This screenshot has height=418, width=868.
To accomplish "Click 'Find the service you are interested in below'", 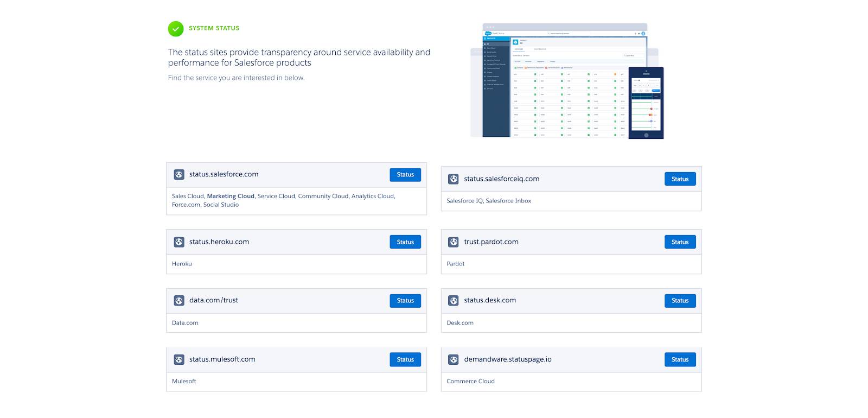I will (x=236, y=78).
